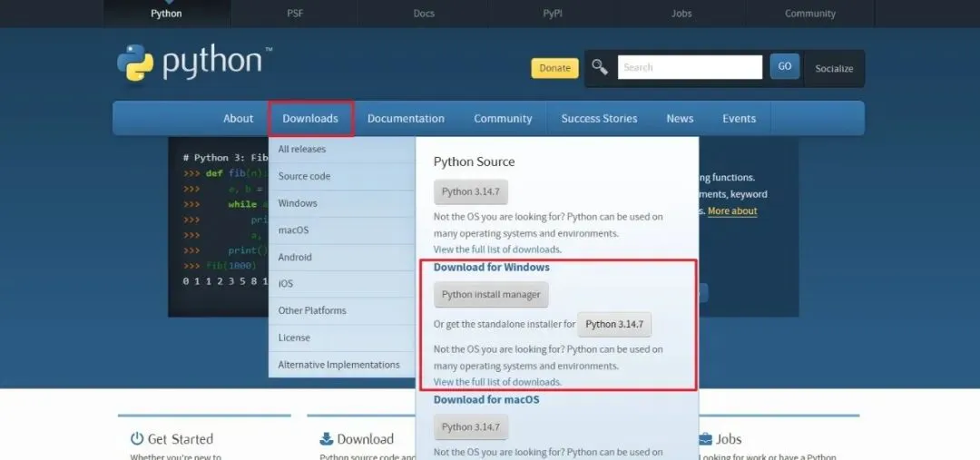980x460 pixels.
Task: Select the Community top tab
Action: tap(810, 13)
